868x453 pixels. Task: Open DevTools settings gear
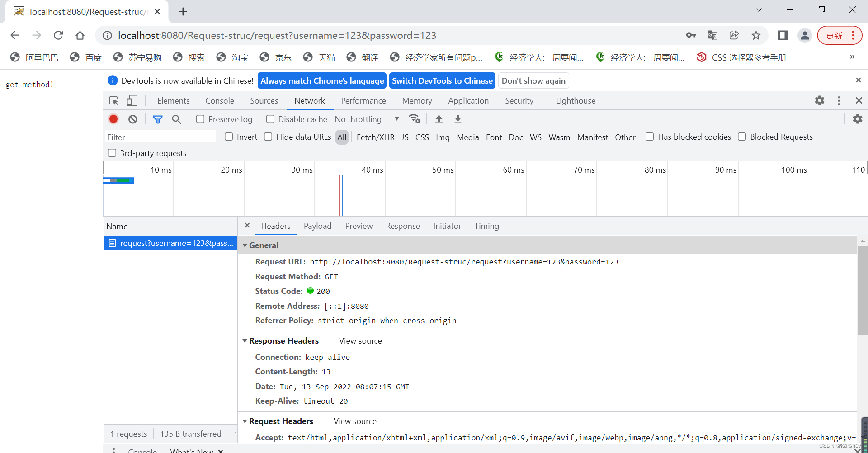pos(820,100)
